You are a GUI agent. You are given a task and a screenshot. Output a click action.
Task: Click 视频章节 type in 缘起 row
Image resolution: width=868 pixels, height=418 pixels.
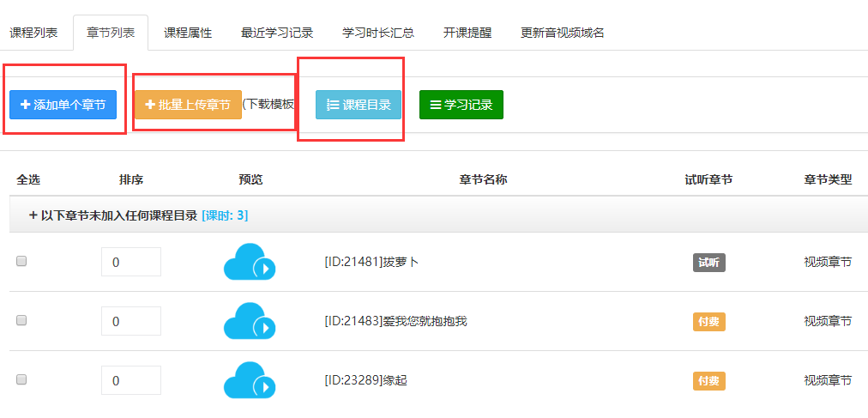coord(828,380)
